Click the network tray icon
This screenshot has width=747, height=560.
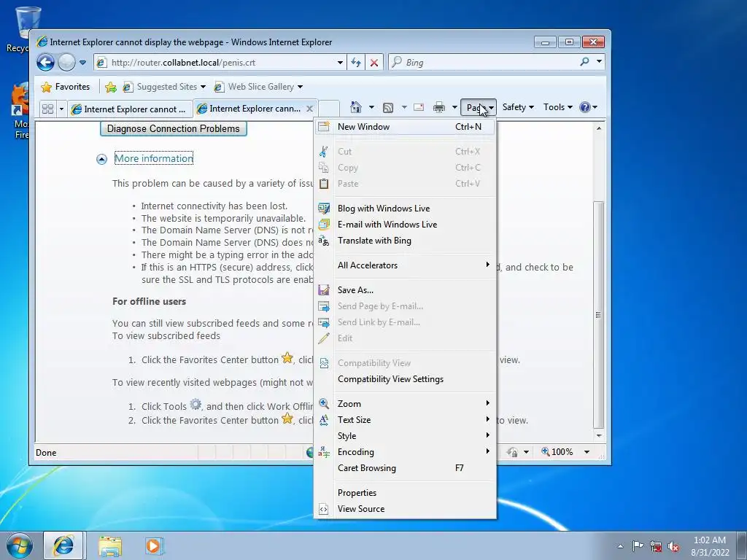click(x=656, y=546)
